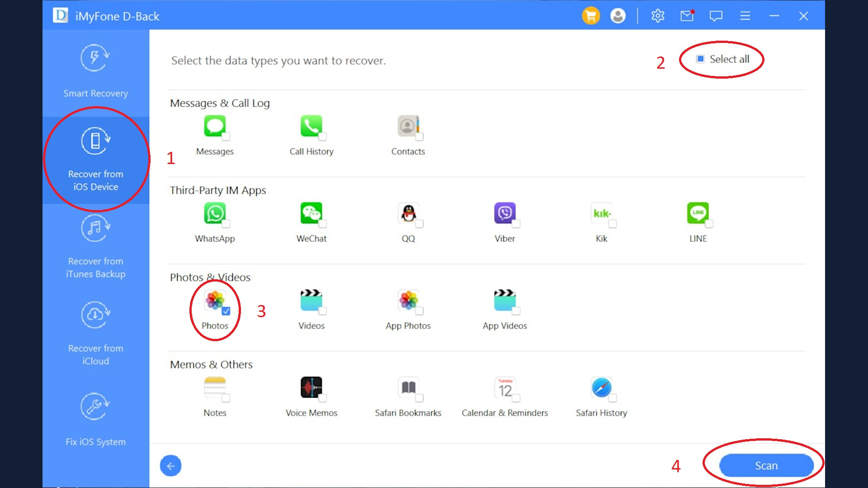
Task: Check the WhatsApp checkbox
Action: [x=226, y=224]
